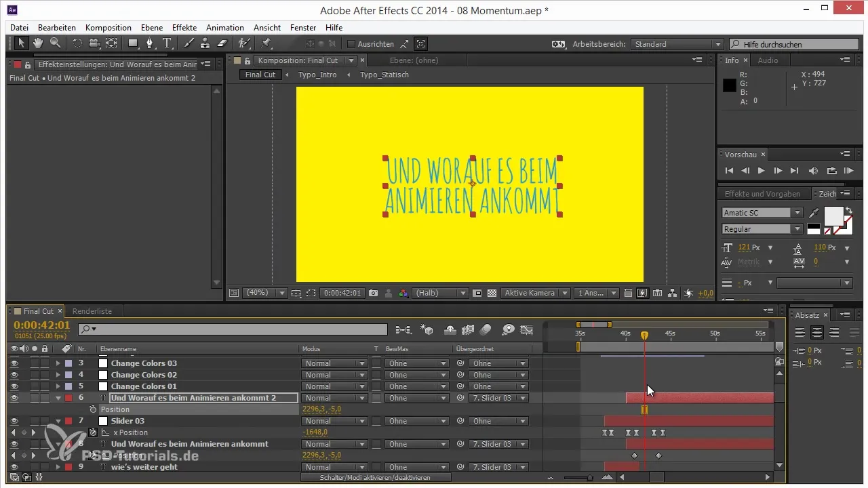
Task: Toggle lock on Effekteinstellungen panel
Action: (x=28, y=64)
